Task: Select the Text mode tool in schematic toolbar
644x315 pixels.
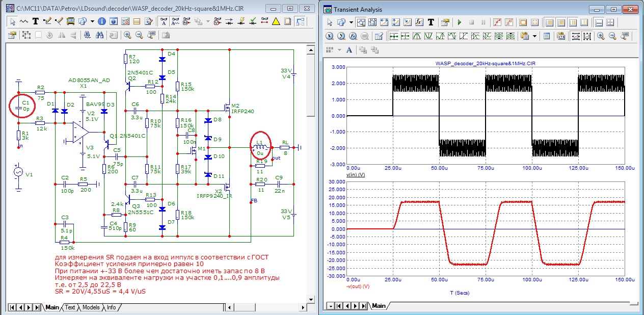Action: (36, 21)
